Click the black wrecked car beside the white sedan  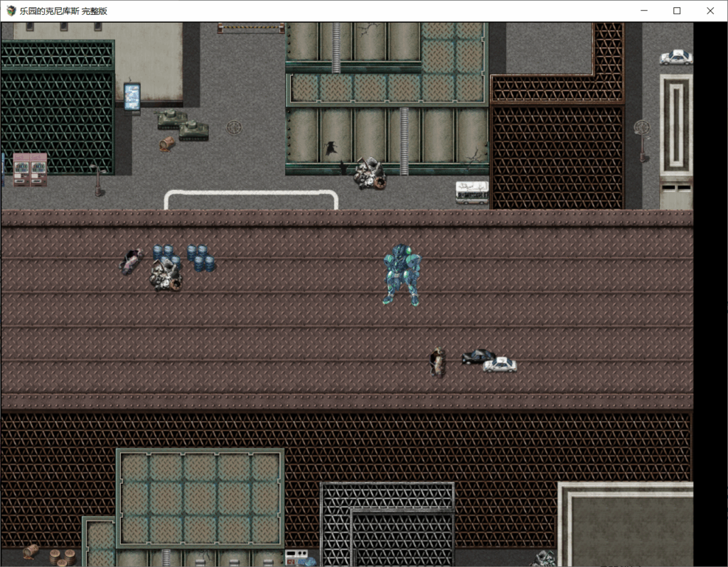click(x=477, y=357)
